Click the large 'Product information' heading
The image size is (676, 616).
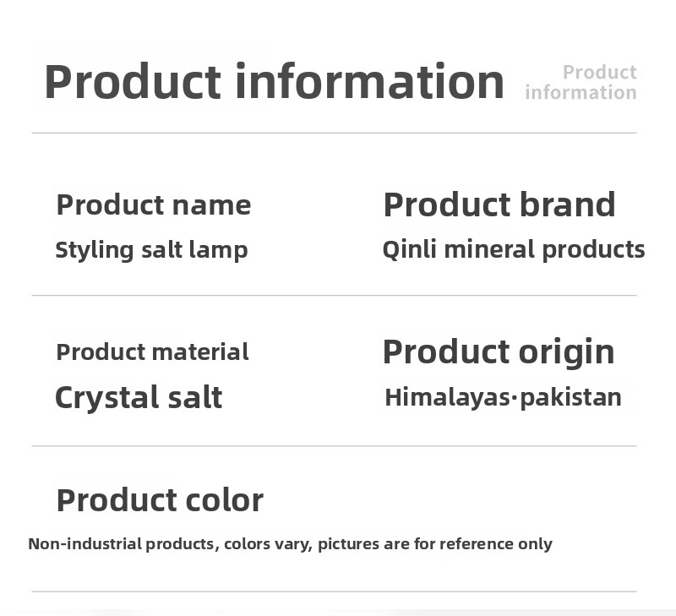(x=274, y=81)
